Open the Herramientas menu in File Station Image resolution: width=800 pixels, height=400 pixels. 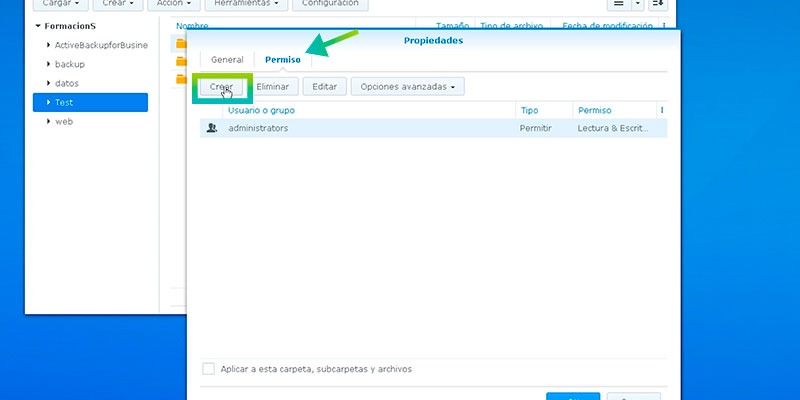coord(246,4)
